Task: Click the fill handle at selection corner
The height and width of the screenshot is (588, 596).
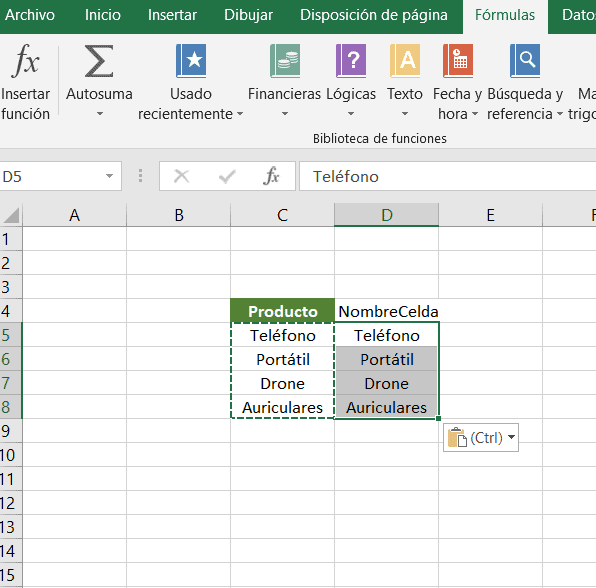Action: click(x=439, y=418)
